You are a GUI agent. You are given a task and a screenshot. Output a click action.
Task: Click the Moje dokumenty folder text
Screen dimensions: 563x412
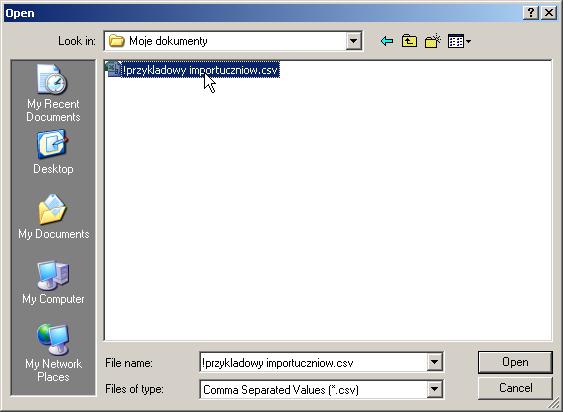coord(168,41)
